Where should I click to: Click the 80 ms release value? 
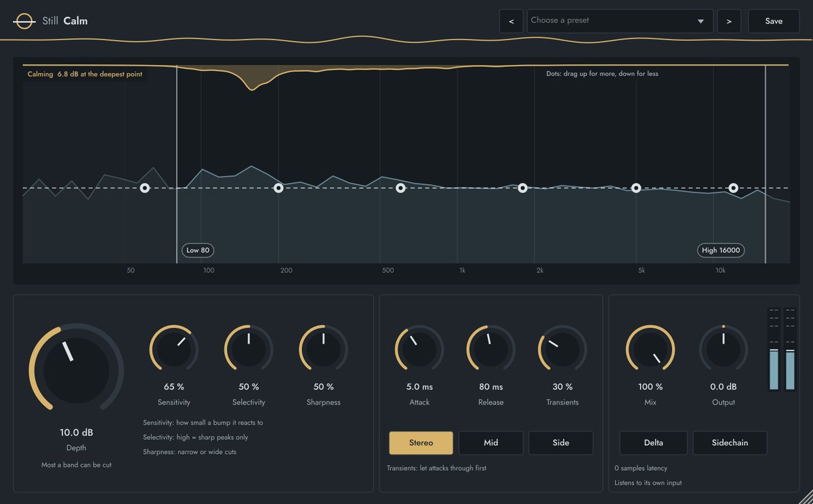[491, 387]
